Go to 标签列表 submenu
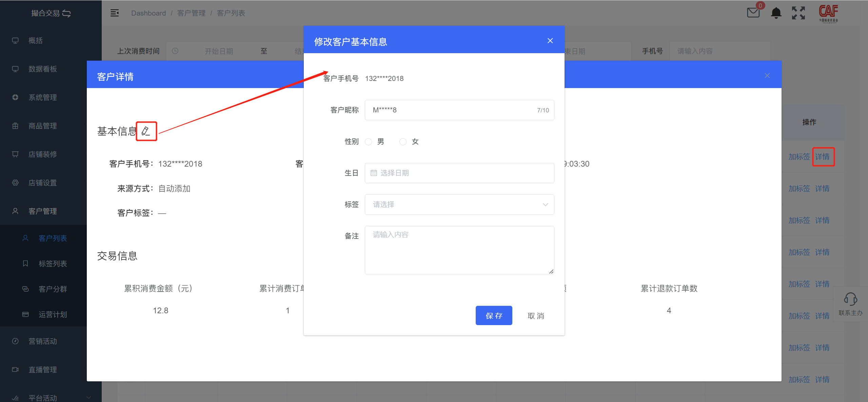Screen dimensions: 868x402 tap(53, 263)
